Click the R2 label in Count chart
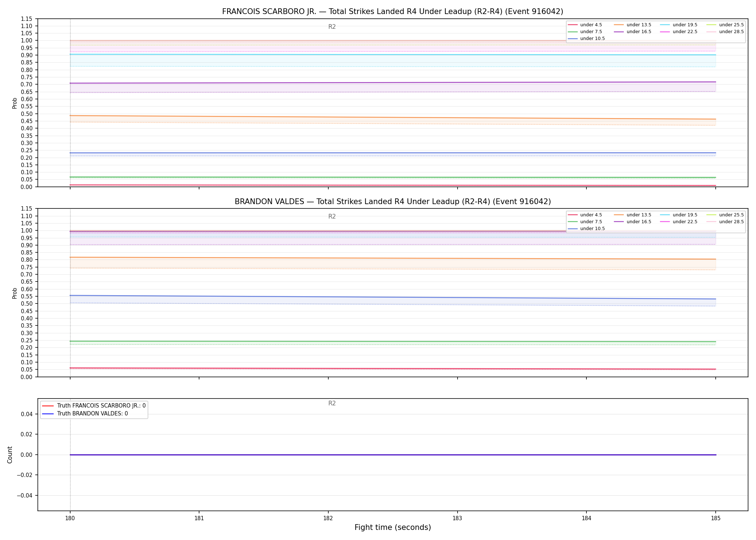This screenshot has width=756, height=540. (332, 403)
